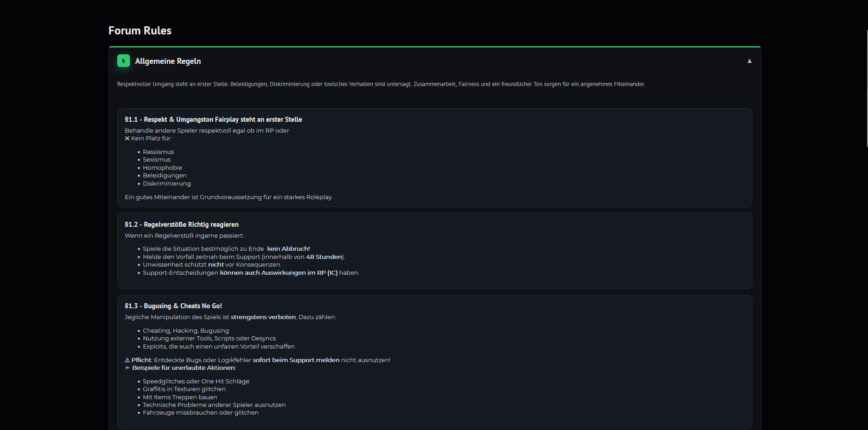868x430 pixels.
Task: Click the ✕ icon before Kein Platz für
Action: [127, 139]
